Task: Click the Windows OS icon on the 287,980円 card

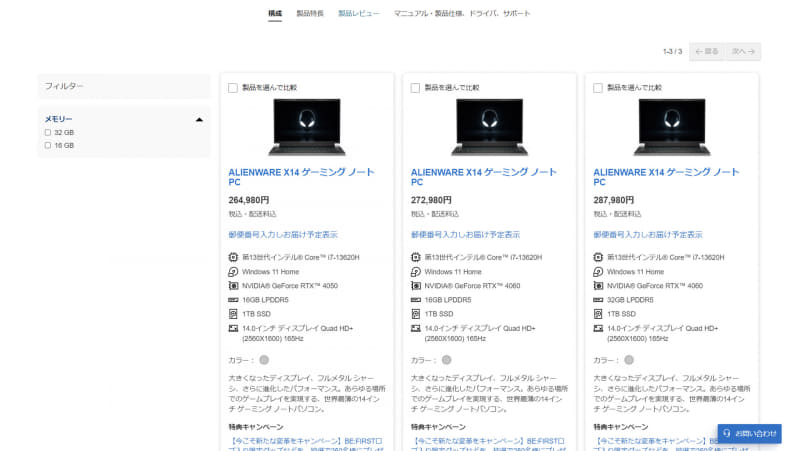Action: (x=598, y=271)
